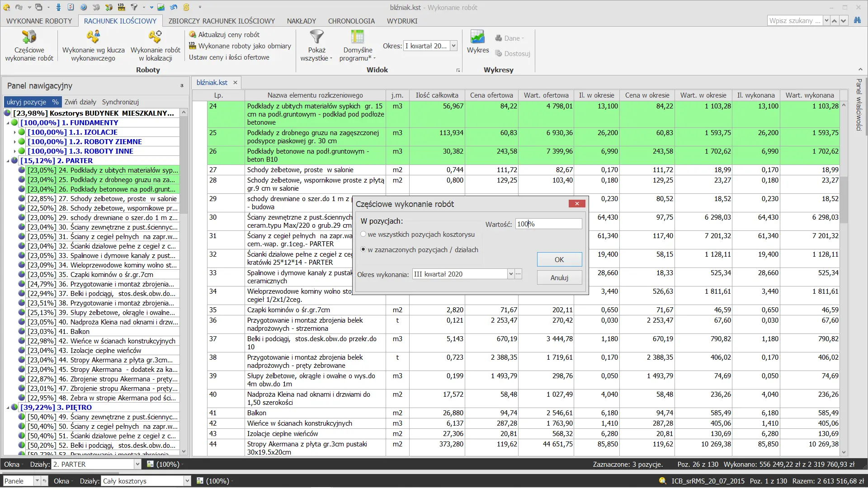Click Anuluj to cancel the dialog

click(x=559, y=277)
